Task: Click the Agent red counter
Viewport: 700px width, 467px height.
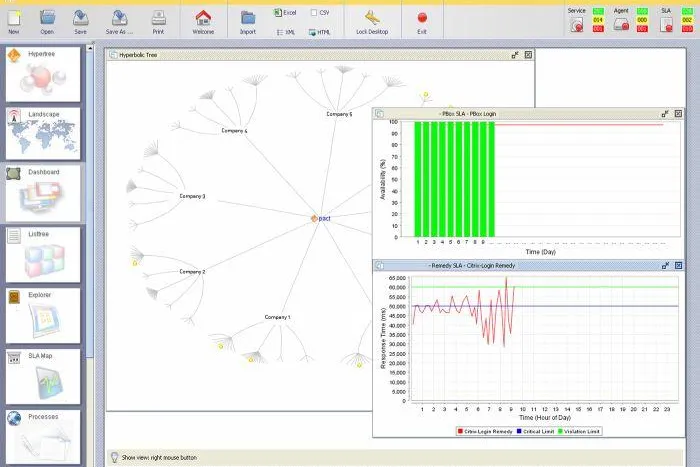Action: point(642,29)
